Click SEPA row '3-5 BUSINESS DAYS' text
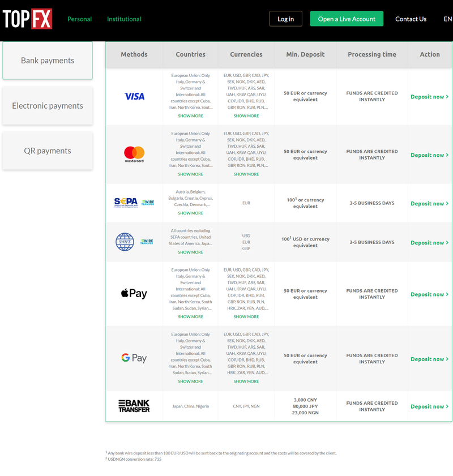453x476 pixels. pyautogui.click(x=372, y=203)
